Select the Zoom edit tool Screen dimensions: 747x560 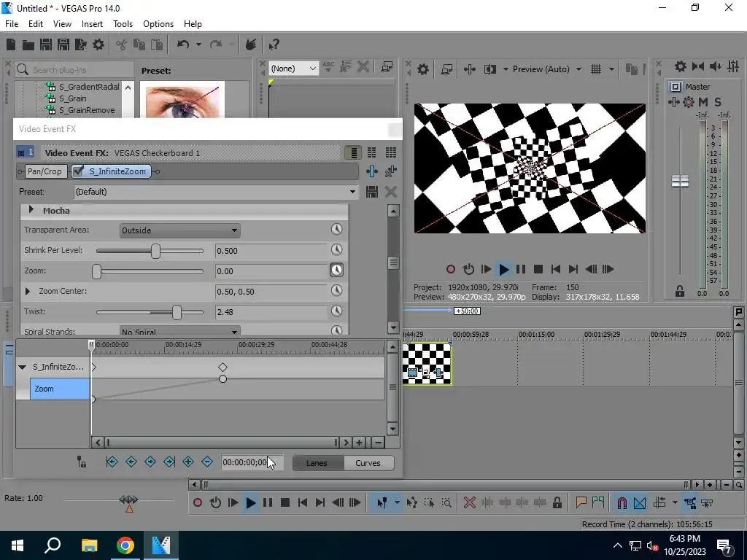(446, 503)
